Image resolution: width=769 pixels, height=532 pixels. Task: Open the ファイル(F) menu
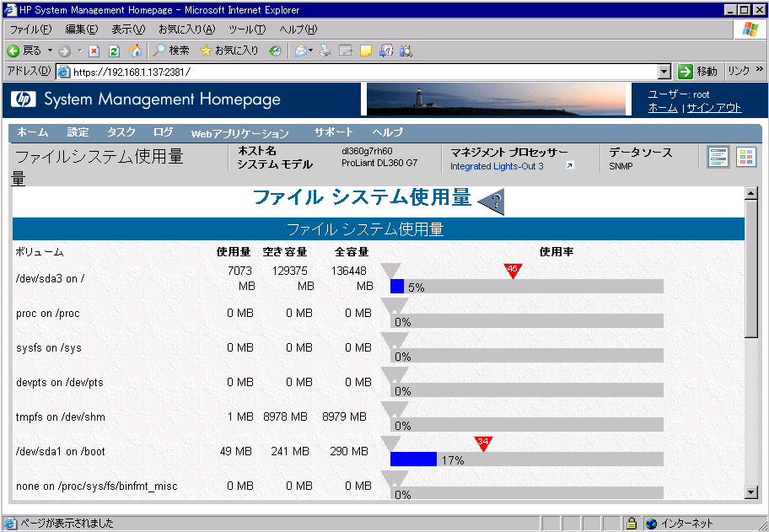30,30
